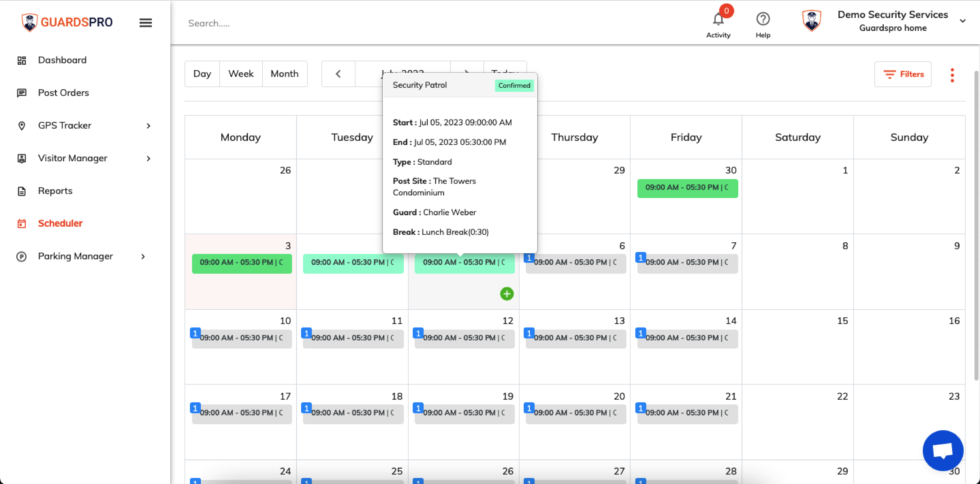
Task: Click the 'Guardspro home' text
Action: pos(893,28)
